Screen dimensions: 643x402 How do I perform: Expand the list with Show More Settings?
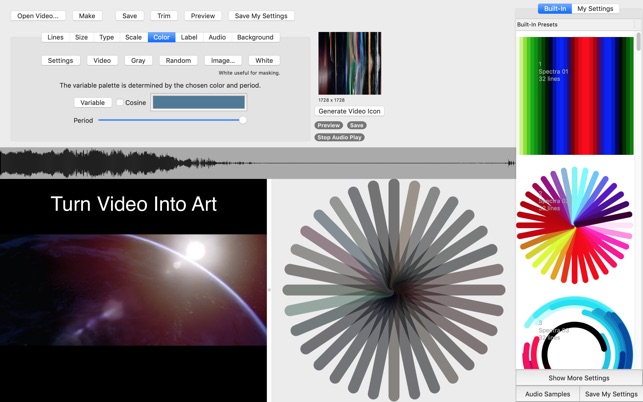pyautogui.click(x=579, y=378)
